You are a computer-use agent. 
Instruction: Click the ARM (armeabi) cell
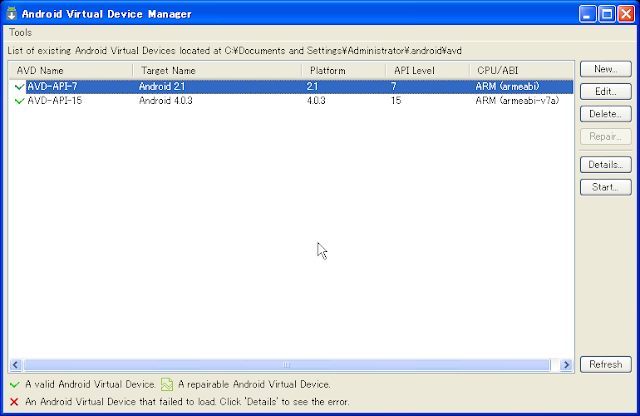(507, 87)
